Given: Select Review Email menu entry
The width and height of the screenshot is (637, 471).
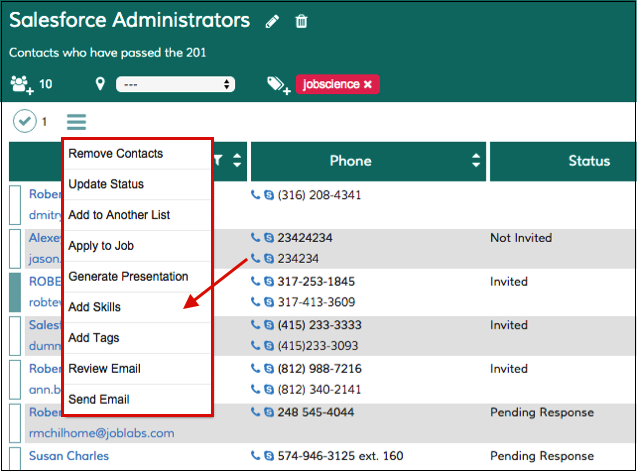Looking at the screenshot, I should [x=137, y=369].
